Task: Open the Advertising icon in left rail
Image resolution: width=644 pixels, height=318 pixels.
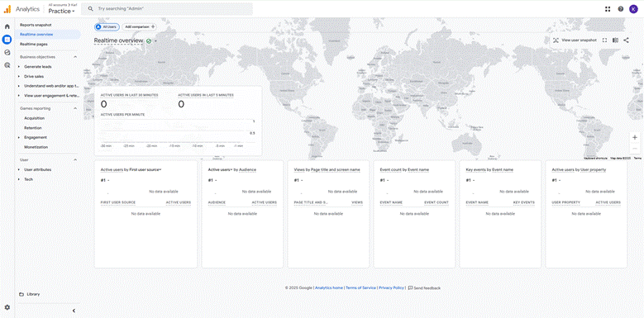Action: tap(7, 64)
